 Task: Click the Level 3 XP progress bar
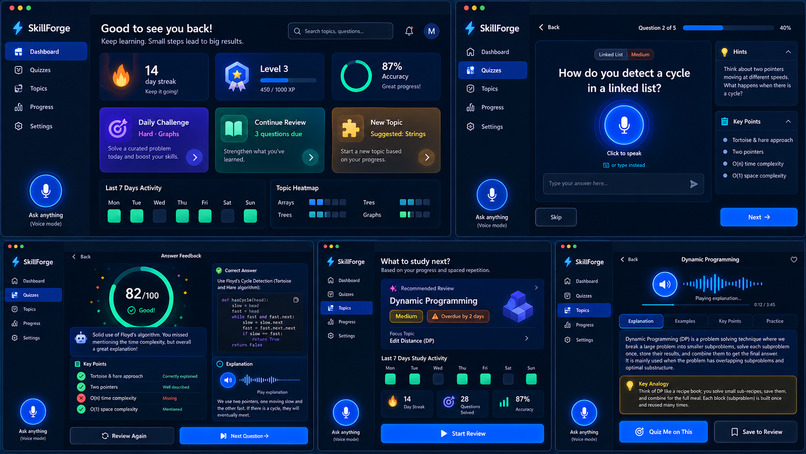(x=288, y=80)
